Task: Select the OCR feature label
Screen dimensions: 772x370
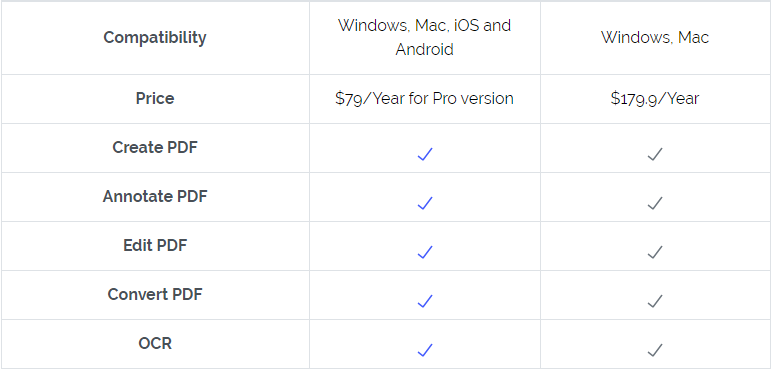Action: point(155,343)
